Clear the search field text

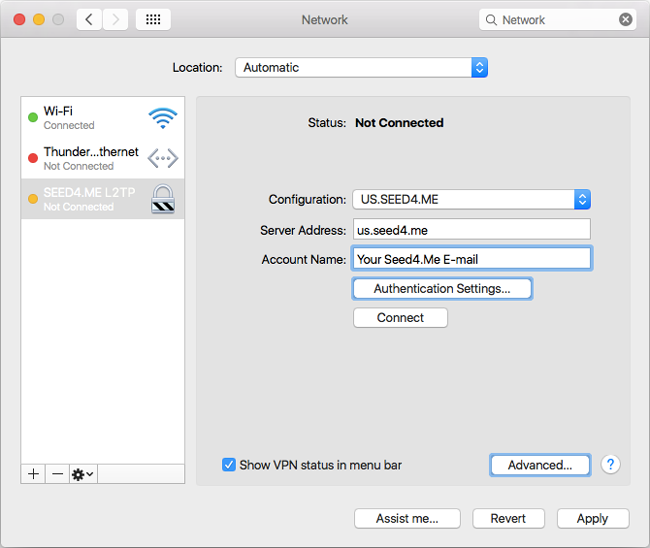tap(625, 19)
